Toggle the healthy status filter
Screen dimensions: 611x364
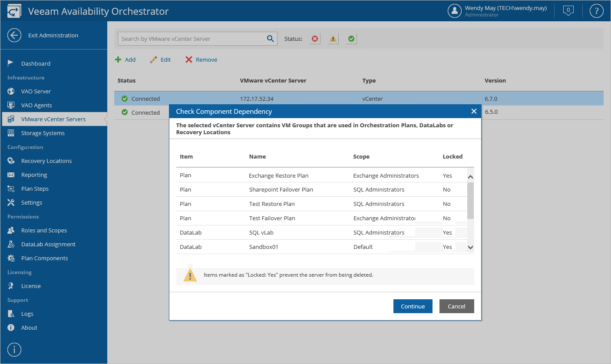click(351, 39)
